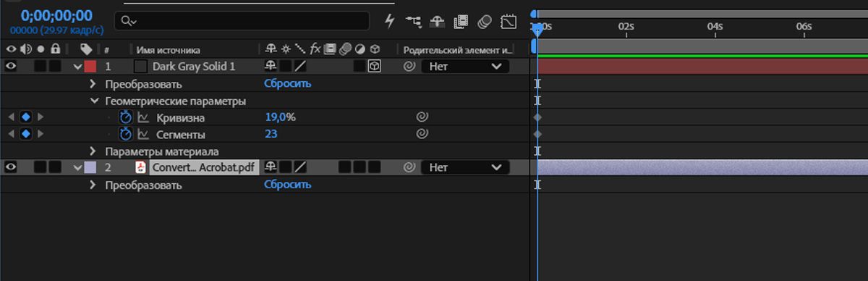Click Имя источника column header
Screen dimensions: 868x281
click(169, 50)
